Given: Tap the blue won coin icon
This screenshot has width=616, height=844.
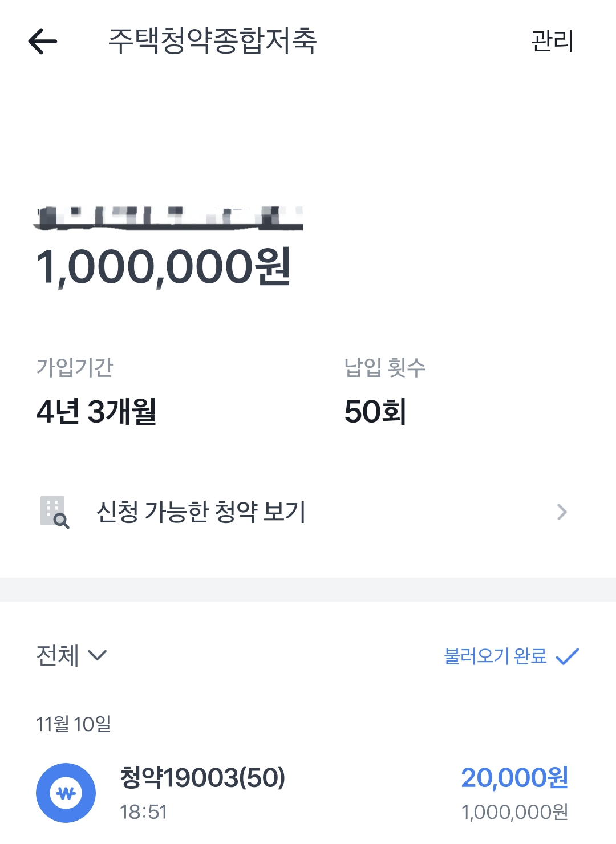Looking at the screenshot, I should [x=66, y=793].
